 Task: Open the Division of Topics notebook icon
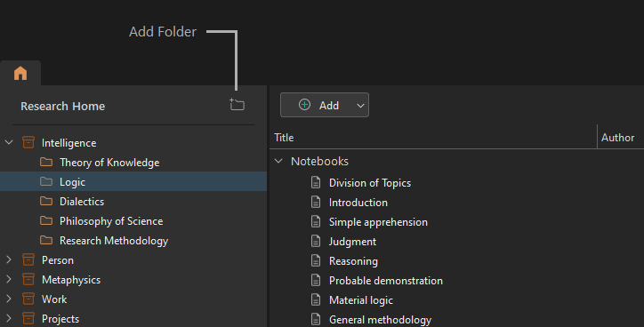[316, 182]
